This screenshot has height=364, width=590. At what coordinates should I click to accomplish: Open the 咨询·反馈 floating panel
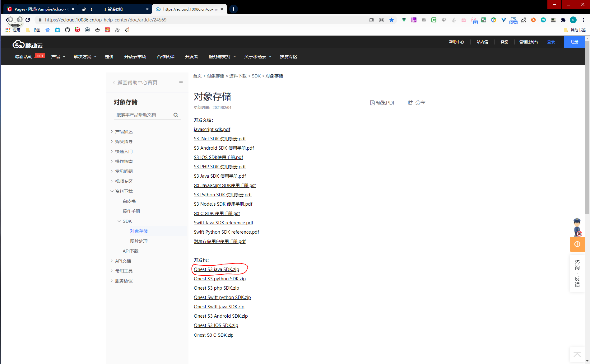pyautogui.click(x=577, y=274)
